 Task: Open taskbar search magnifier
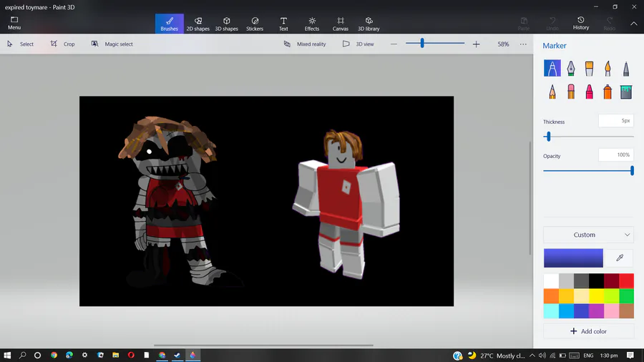(x=23, y=355)
